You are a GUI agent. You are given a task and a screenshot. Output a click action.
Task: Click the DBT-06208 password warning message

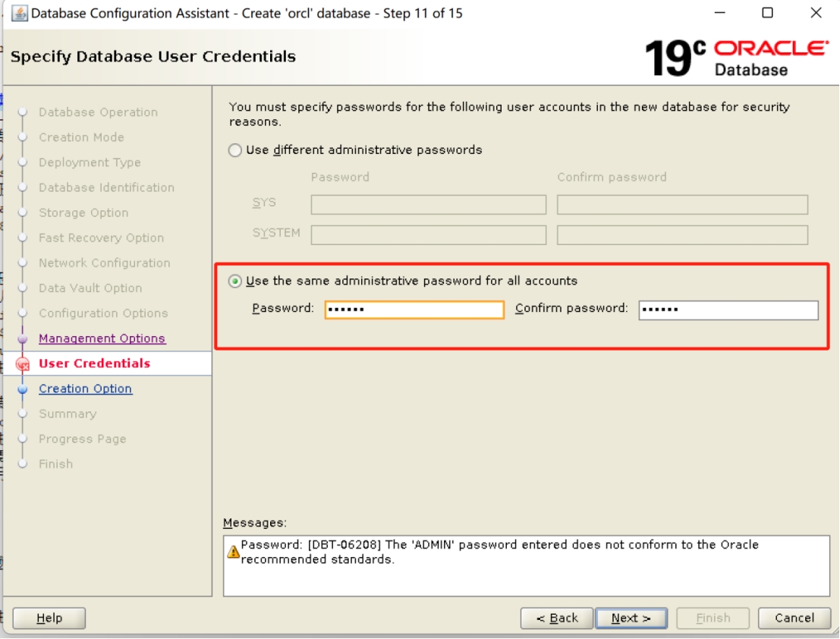pyautogui.click(x=500, y=552)
